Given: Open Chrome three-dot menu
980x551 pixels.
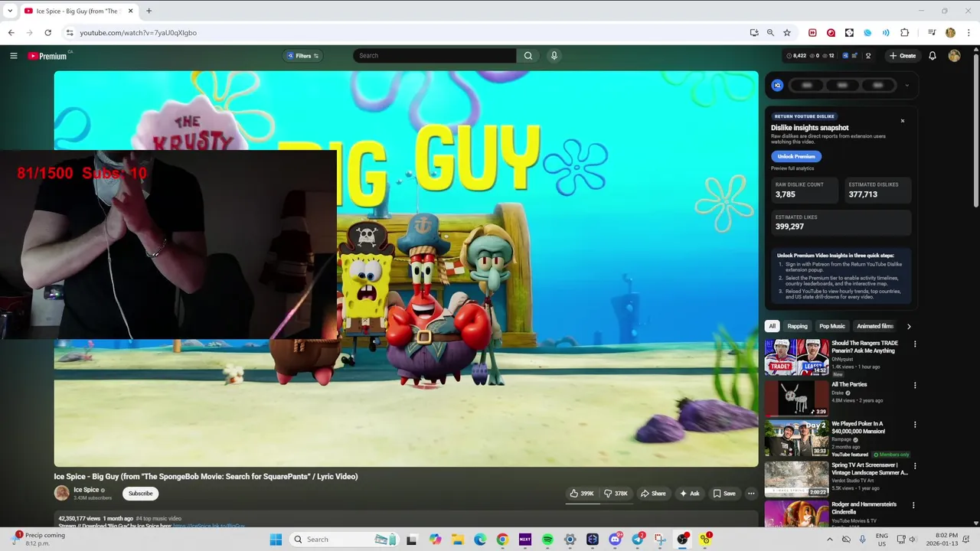Looking at the screenshot, I should pos(969,33).
